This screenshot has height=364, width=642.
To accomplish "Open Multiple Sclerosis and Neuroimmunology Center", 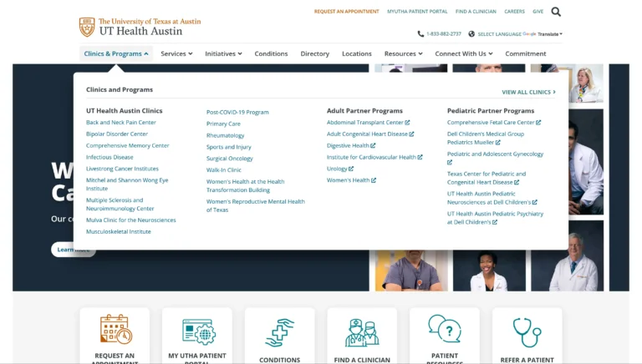I will (120, 204).
